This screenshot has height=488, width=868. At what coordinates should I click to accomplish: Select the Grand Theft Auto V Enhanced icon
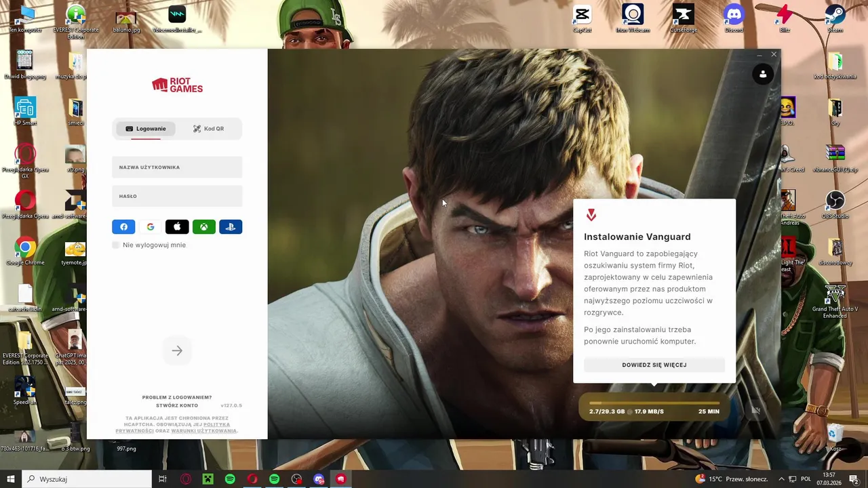[835, 301]
